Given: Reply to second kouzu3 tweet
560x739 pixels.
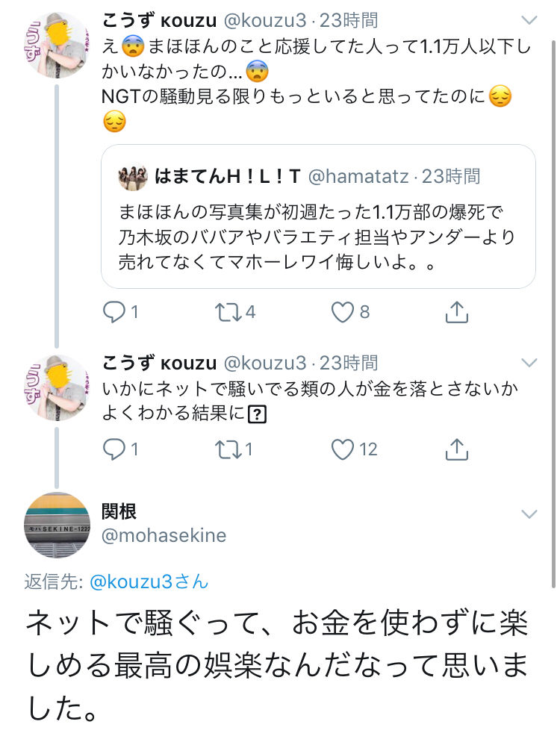Looking at the screenshot, I should pyautogui.click(x=114, y=449).
